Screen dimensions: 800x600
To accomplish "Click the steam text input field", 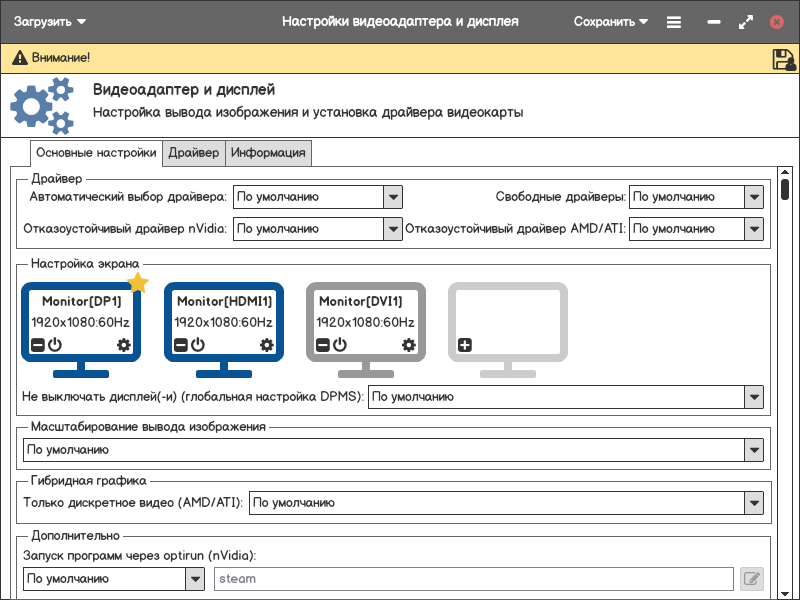I will coord(473,578).
